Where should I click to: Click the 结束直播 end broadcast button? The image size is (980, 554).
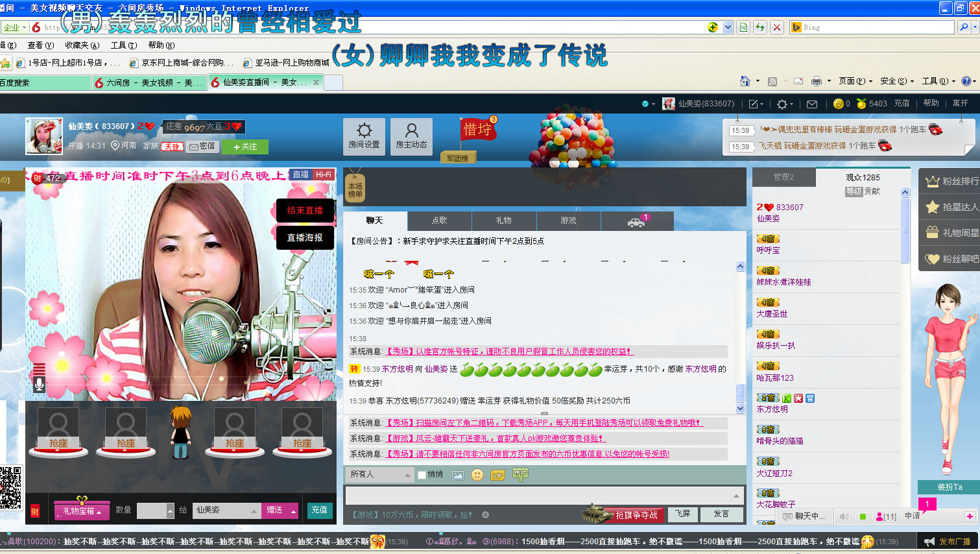pyautogui.click(x=305, y=210)
